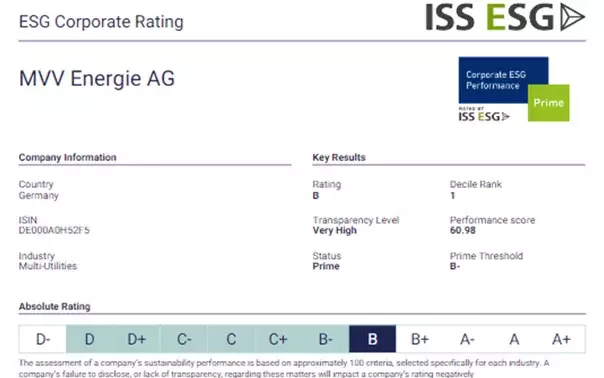Click the D+ cell in rating scale
The width and height of the screenshot is (604, 378).
coord(137,339)
